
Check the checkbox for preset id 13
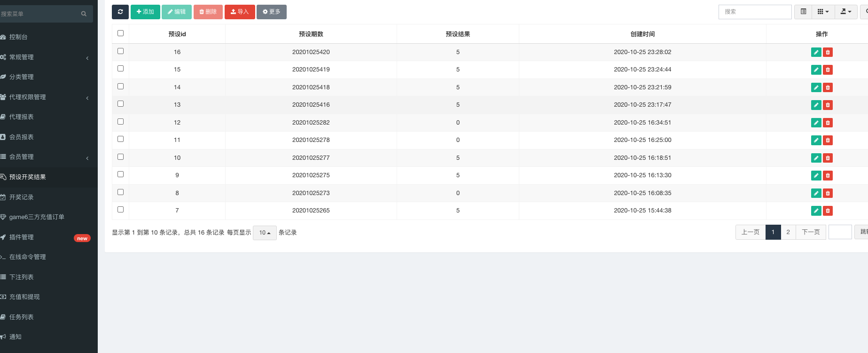(x=120, y=103)
